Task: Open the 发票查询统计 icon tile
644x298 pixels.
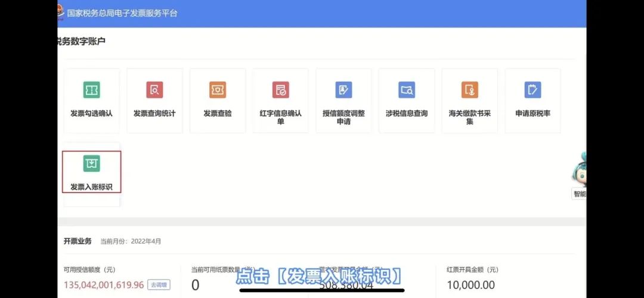Action: [x=154, y=90]
